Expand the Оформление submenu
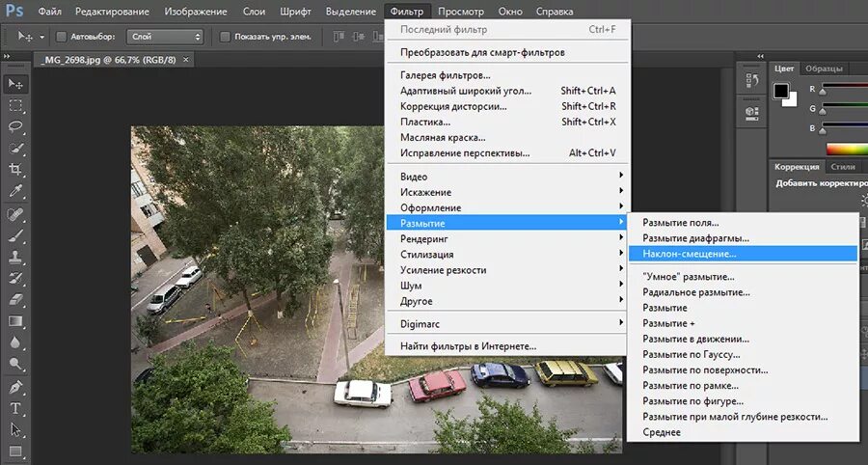The width and height of the screenshot is (868, 465). [x=507, y=207]
